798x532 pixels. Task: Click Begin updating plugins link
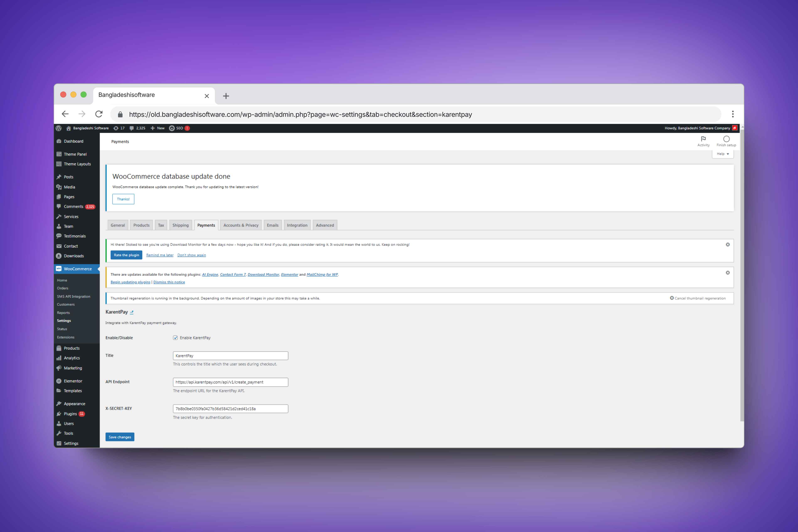click(130, 282)
